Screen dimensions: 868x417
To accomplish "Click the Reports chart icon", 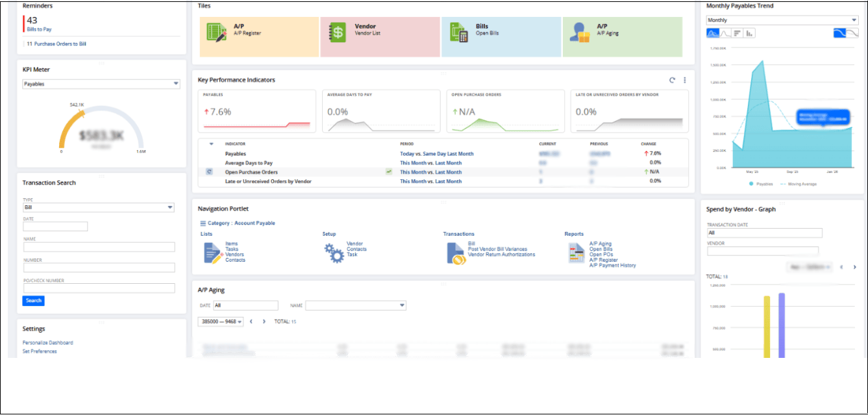I will [x=577, y=253].
